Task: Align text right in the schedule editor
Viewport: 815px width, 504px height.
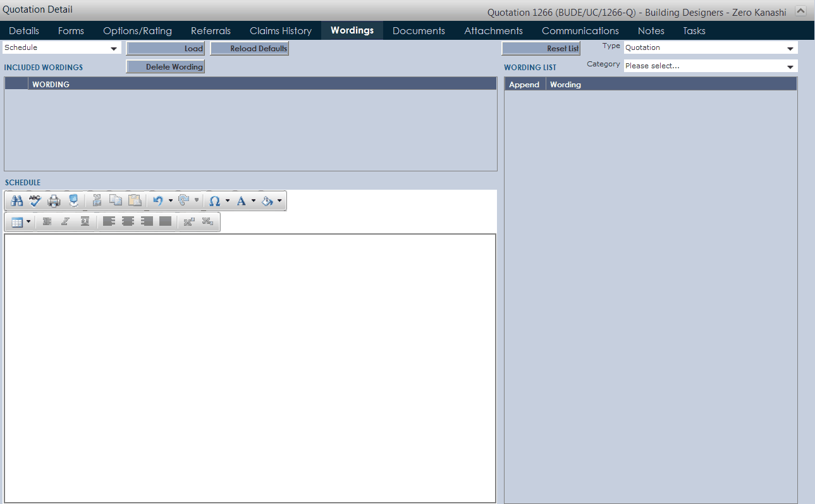Action: 147,221
